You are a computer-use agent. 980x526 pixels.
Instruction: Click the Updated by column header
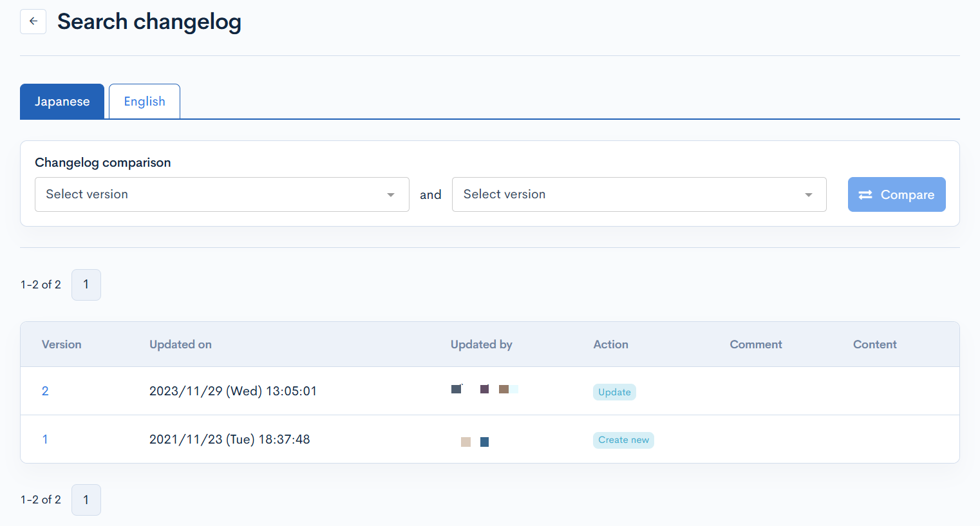pyautogui.click(x=481, y=344)
